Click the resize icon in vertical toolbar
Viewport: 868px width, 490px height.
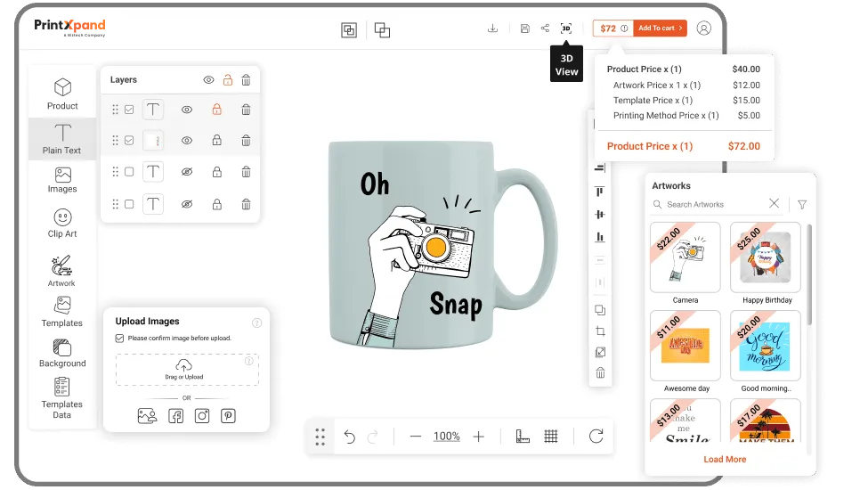point(600,352)
